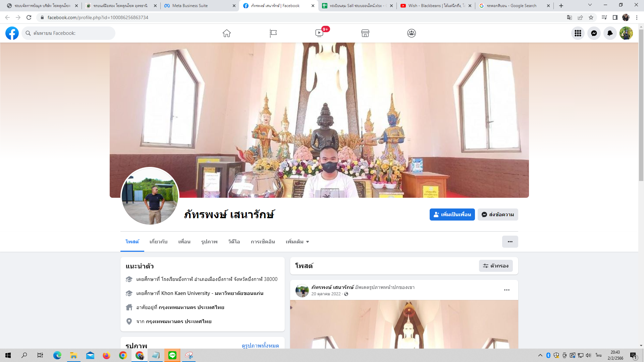Go to Facebook Home feed icon
The height and width of the screenshot is (362, 644).
coord(227,33)
